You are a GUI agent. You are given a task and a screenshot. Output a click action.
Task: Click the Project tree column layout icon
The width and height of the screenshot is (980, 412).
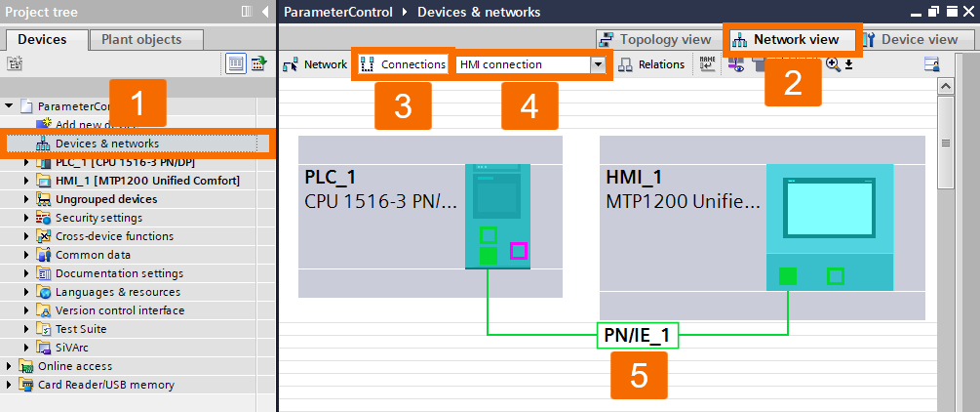pyautogui.click(x=247, y=12)
